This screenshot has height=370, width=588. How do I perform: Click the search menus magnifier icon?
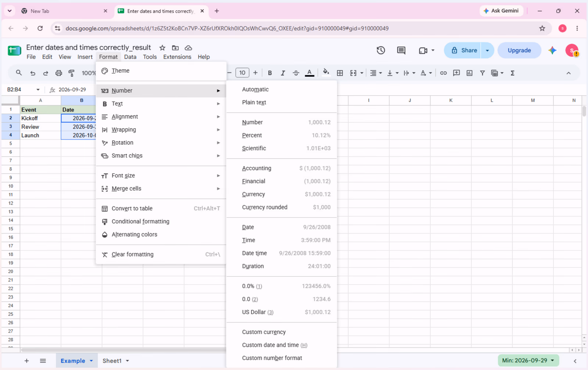click(x=19, y=73)
